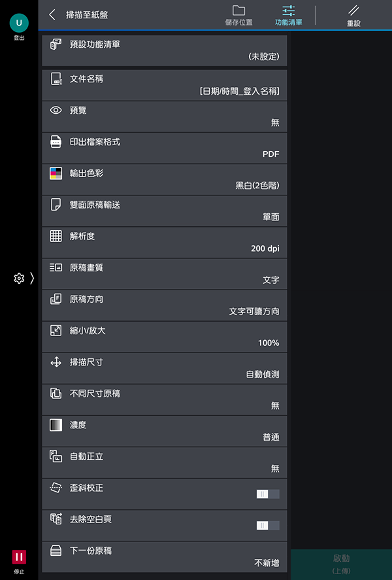
Task: Switch to the 儲存位置 tab
Action: pos(238,16)
